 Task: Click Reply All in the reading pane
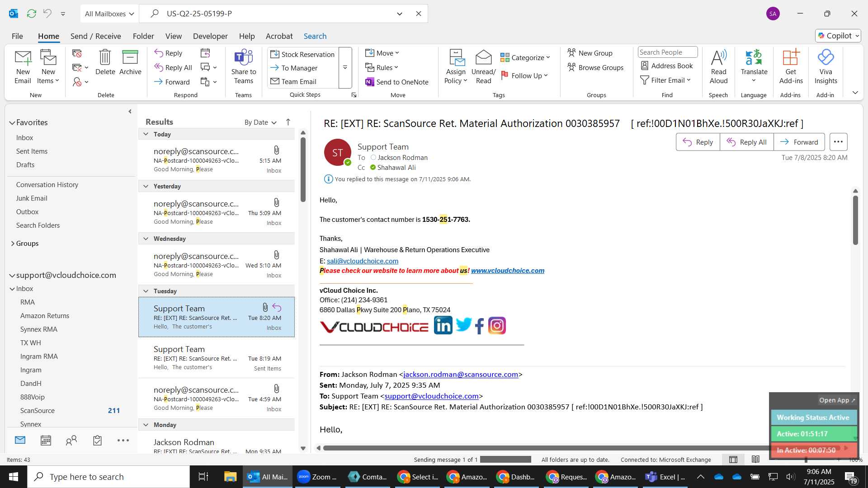click(x=746, y=142)
